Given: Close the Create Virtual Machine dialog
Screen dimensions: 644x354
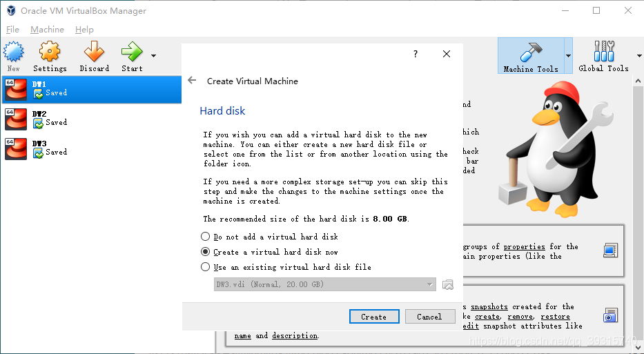Looking at the screenshot, I should [x=447, y=54].
